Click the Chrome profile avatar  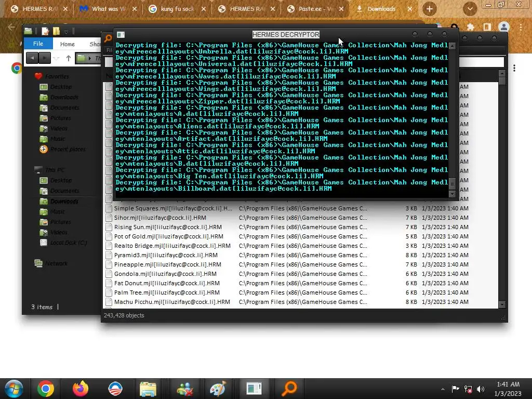(504, 27)
